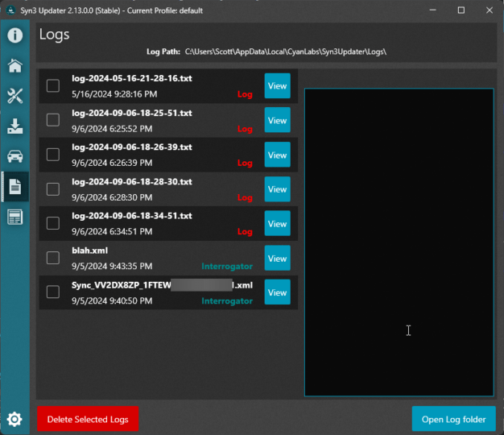Minimize the Syn3 Updater window
Screen dimensions: 504x435
[x=433, y=10]
